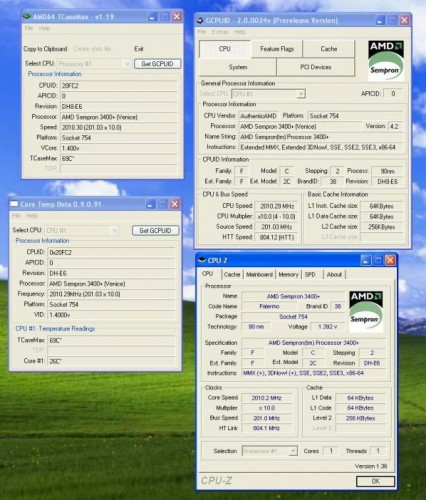This screenshot has width=426, height=500.
Task: Click Copy to Clipboard in TCaseMax
Action: coord(45,49)
